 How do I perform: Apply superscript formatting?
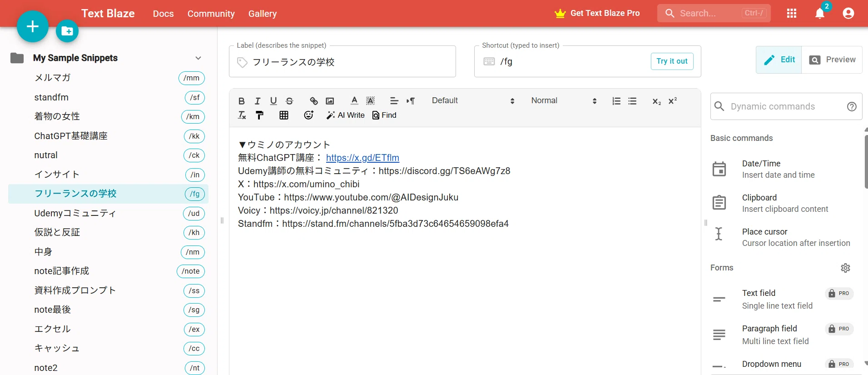pyautogui.click(x=673, y=101)
